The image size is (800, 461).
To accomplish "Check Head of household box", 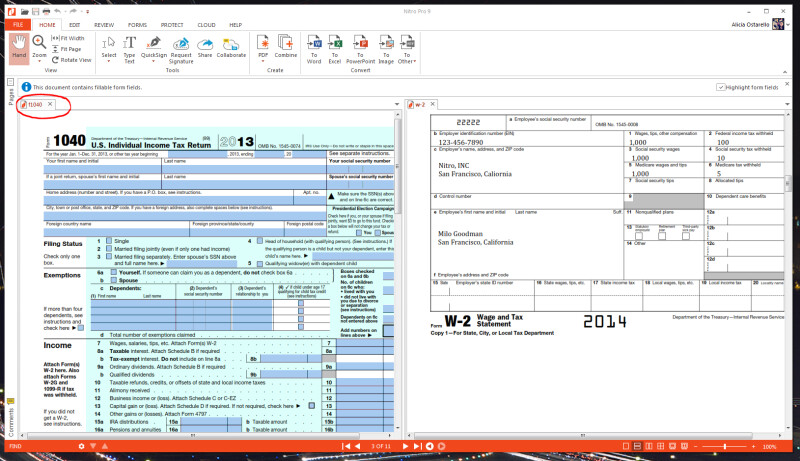I will point(260,241).
